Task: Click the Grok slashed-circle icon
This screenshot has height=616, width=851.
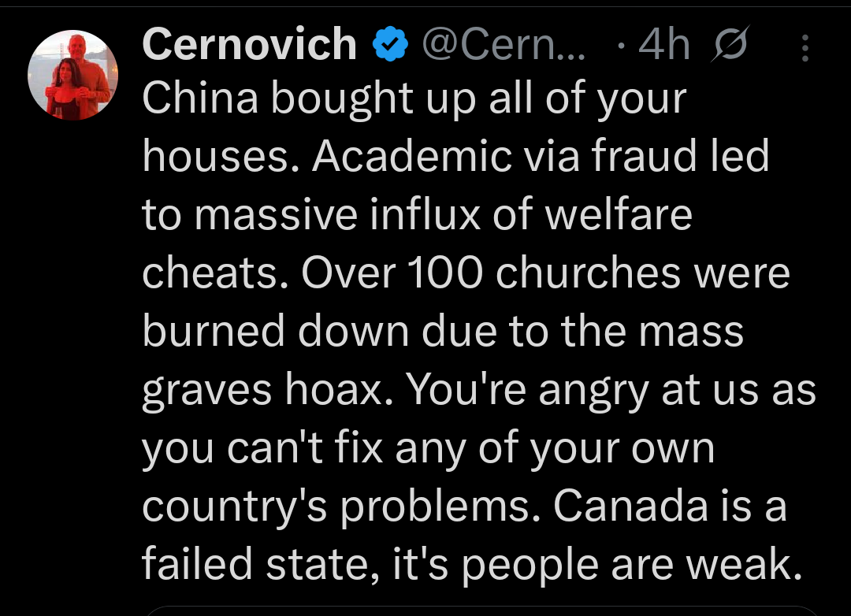Action: point(733,47)
